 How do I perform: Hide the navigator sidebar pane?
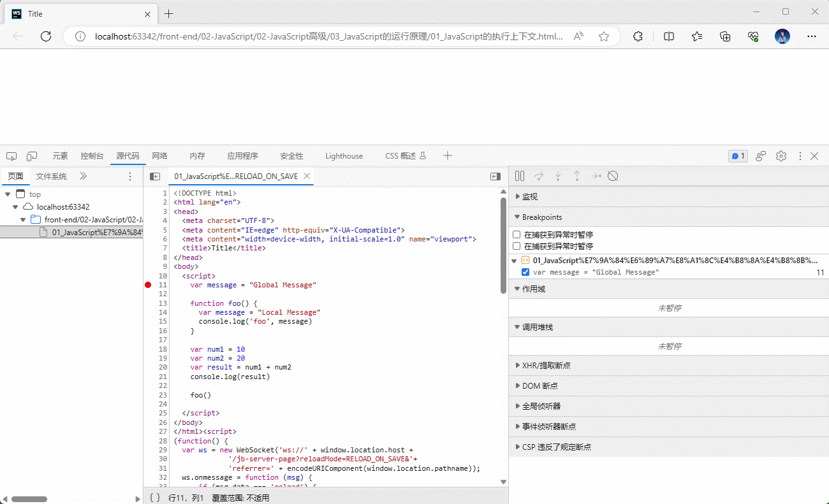155,176
